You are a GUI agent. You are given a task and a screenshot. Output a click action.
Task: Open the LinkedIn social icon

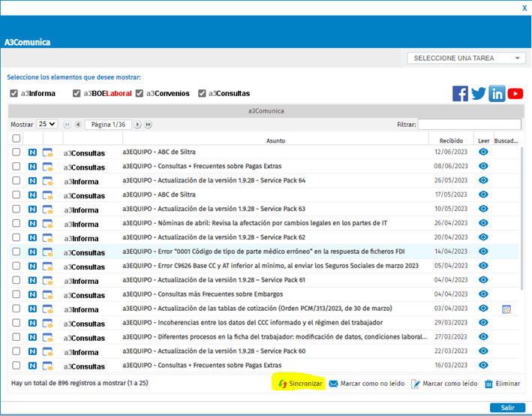click(497, 93)
